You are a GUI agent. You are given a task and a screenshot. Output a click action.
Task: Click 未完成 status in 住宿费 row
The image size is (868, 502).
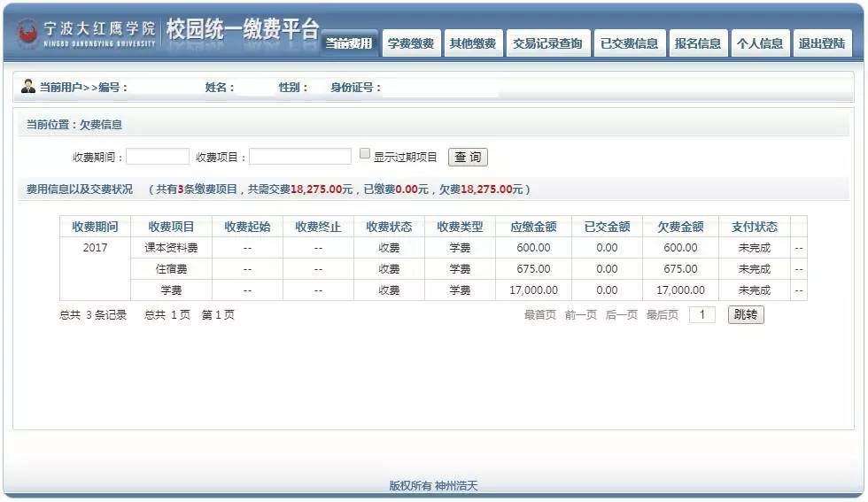click(x=755, y=269)
